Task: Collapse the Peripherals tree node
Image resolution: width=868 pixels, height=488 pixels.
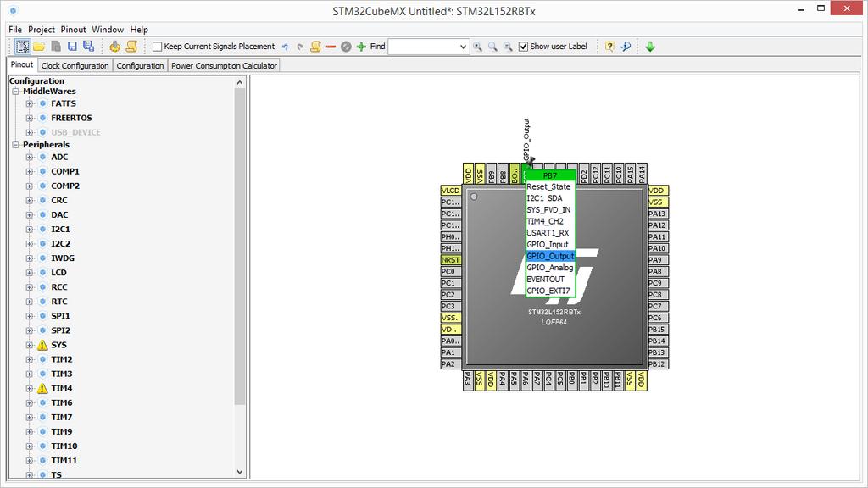Action: click(x=15, y=145)
